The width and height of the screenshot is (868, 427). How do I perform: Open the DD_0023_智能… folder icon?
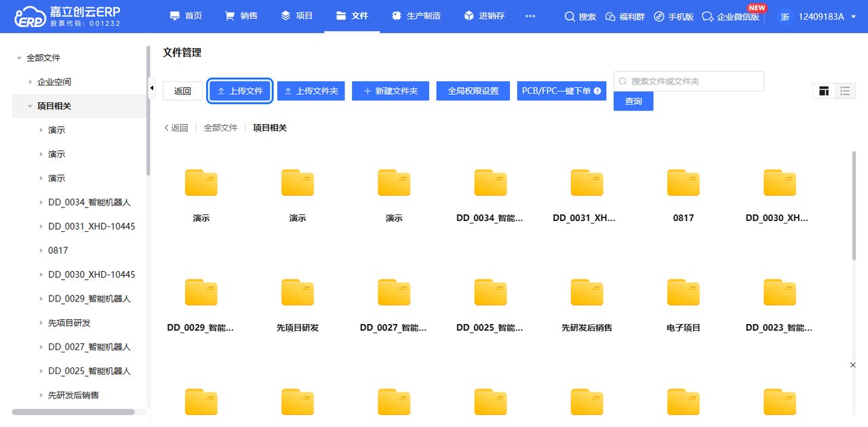tap(780, 292)
